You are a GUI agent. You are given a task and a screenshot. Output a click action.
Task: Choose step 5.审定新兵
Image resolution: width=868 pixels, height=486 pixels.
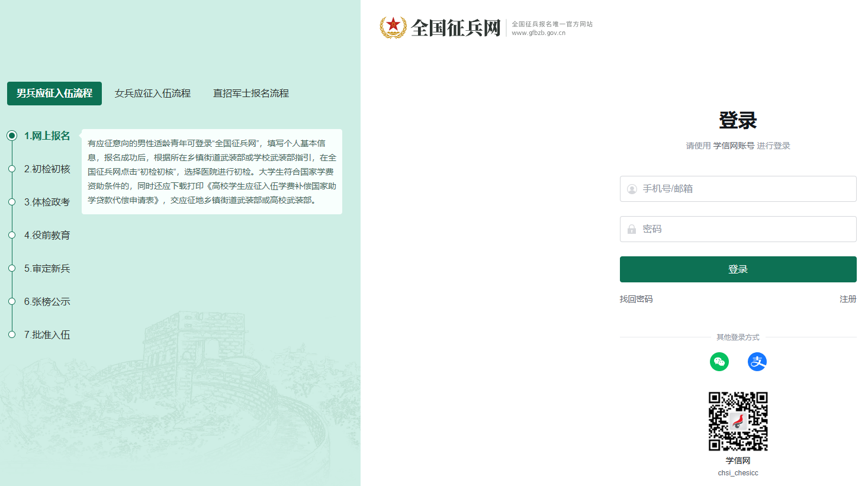click(x=47, y=269)
